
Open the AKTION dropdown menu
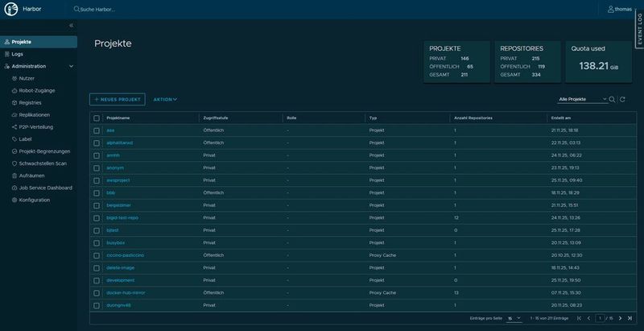[x=165, y=99]
